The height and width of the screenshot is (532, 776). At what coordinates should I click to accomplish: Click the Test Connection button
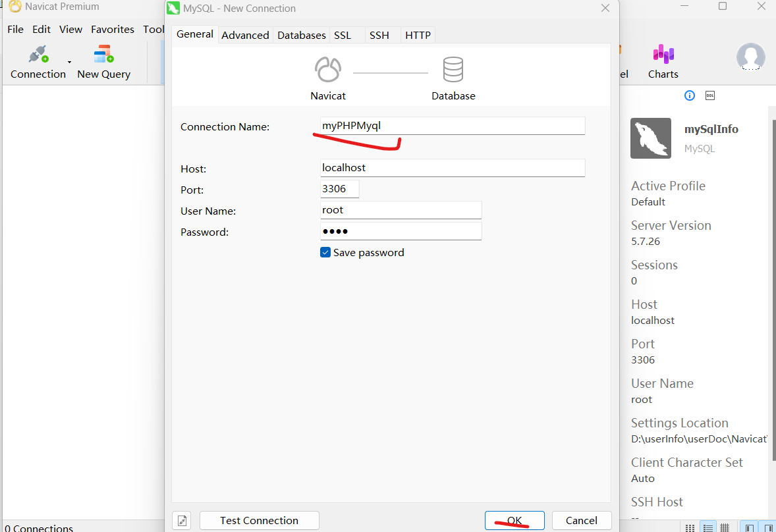pyautogui.click(x=260, y=521)
